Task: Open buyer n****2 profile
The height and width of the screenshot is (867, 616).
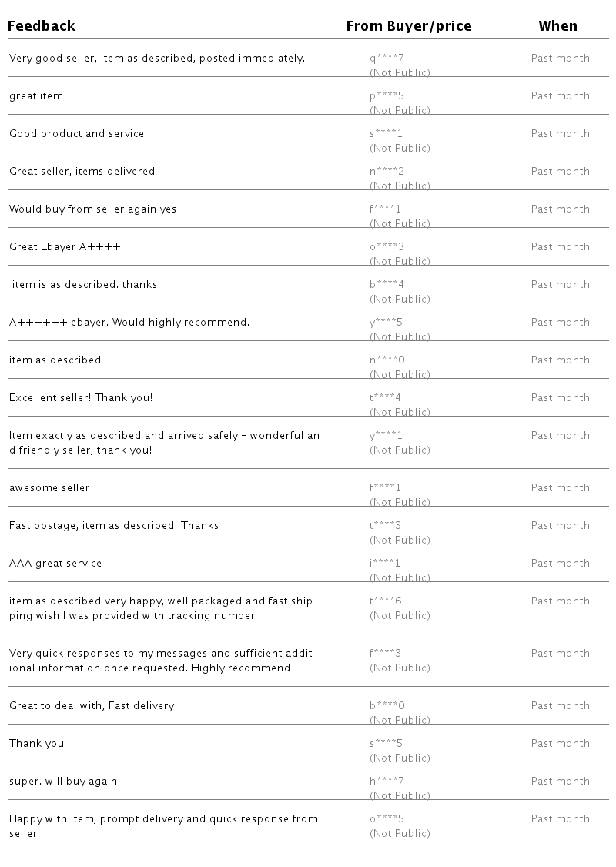Action: click(387, 171)
